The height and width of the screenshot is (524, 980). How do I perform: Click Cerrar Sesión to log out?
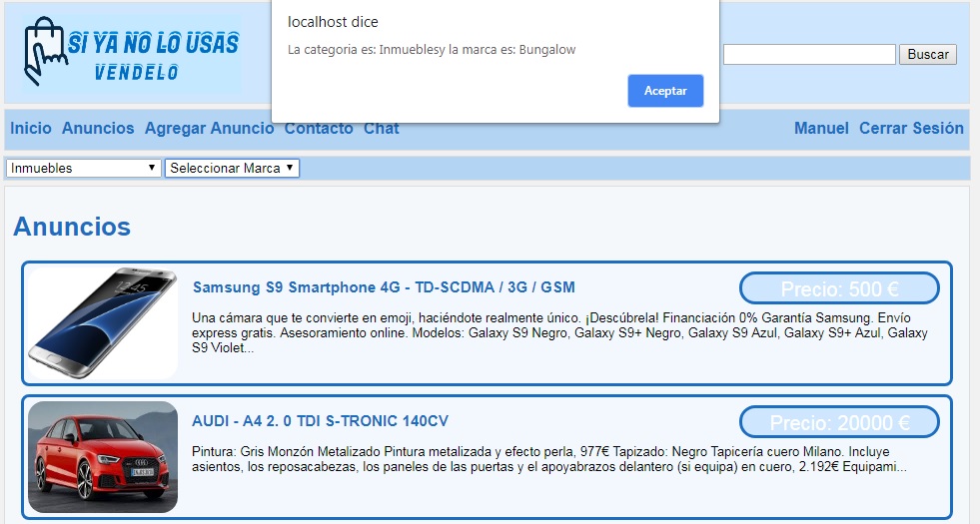(911, 129)
